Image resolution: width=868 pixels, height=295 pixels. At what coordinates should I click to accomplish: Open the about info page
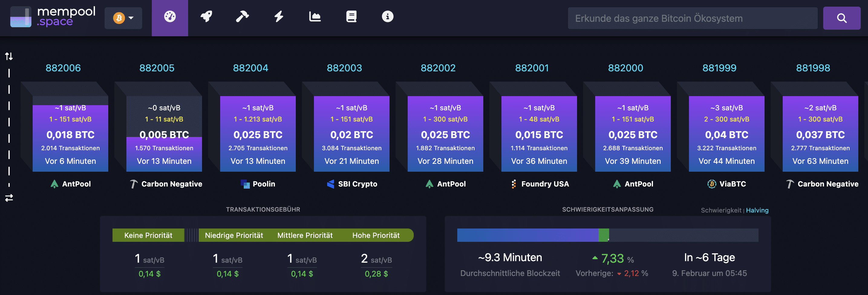click(x=387, y=17)
